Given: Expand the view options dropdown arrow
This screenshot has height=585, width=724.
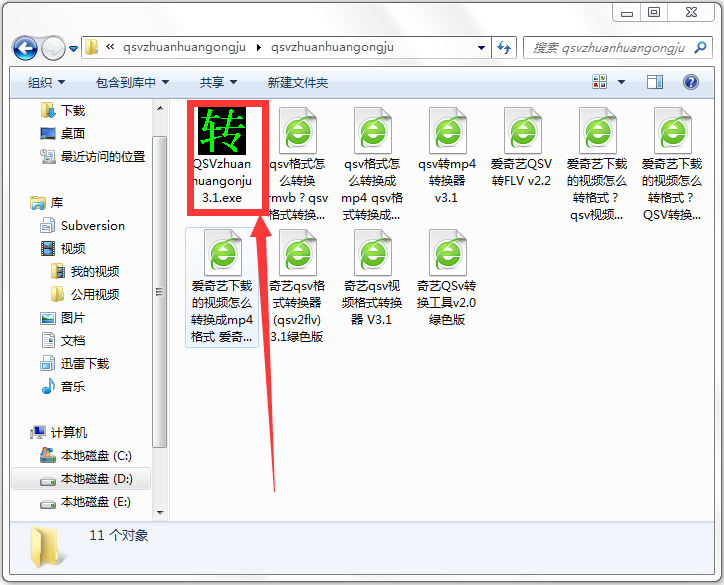Looking at the screenshot, I should (x=621, y=82).
